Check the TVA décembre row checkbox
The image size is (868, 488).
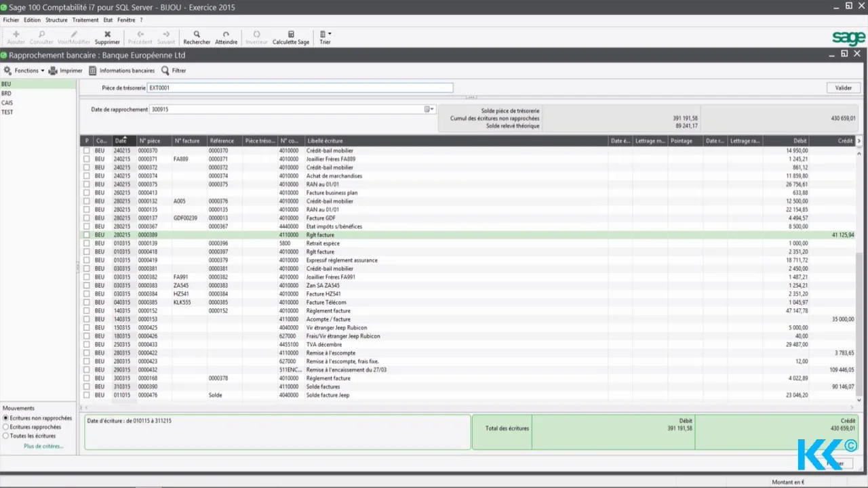(86, 344)
